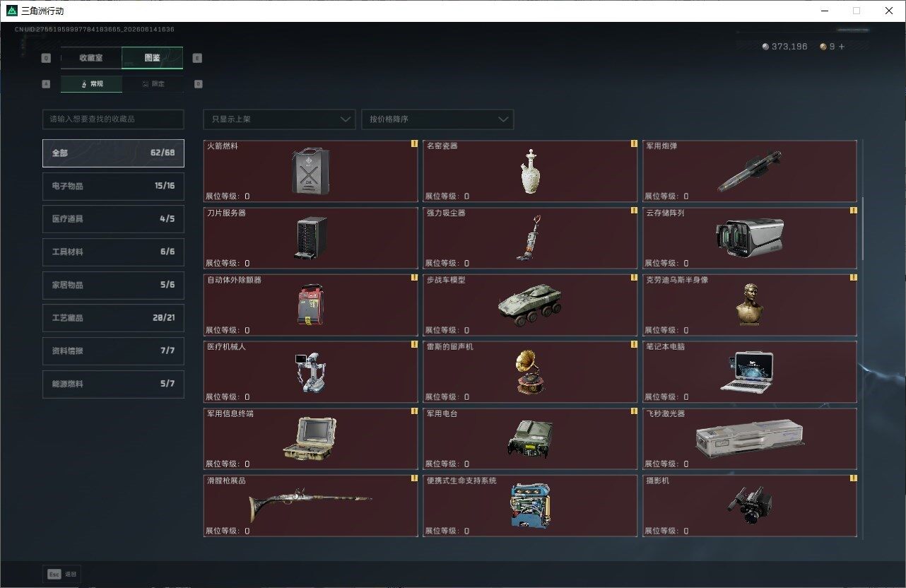Select the 军用信息终端 rugged terminal item
The height and width of the screenshot is (588, 906).
coord(311,439)
